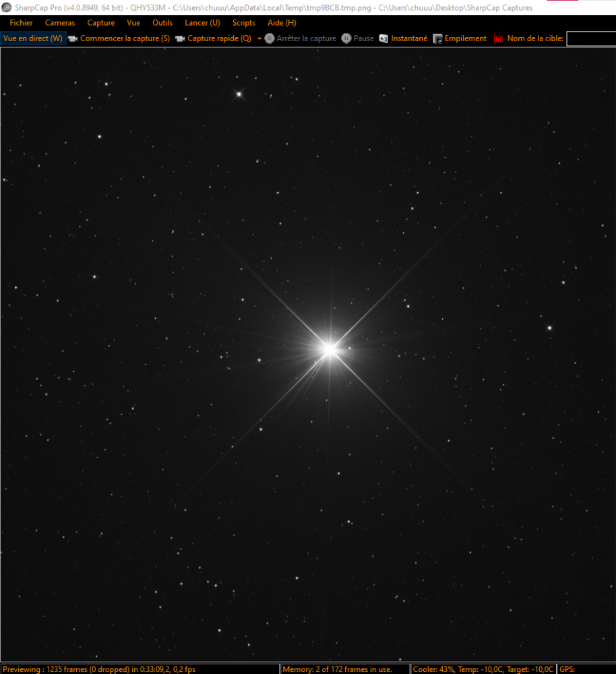Click 'Memory: 2 of 172 frames' status

[x=337, y=669]
